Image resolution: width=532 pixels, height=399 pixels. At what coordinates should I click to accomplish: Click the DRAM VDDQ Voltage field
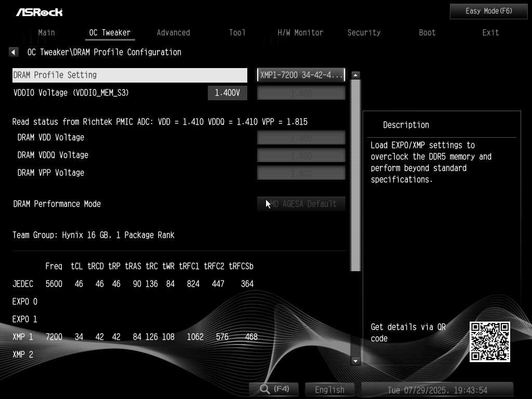301,155
